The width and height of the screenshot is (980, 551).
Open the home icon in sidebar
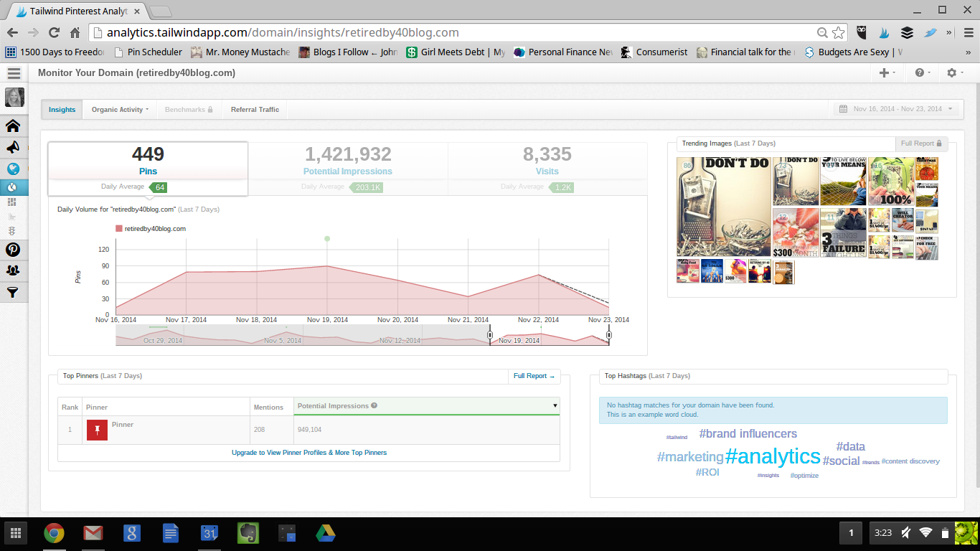click(x=13, y=126)
